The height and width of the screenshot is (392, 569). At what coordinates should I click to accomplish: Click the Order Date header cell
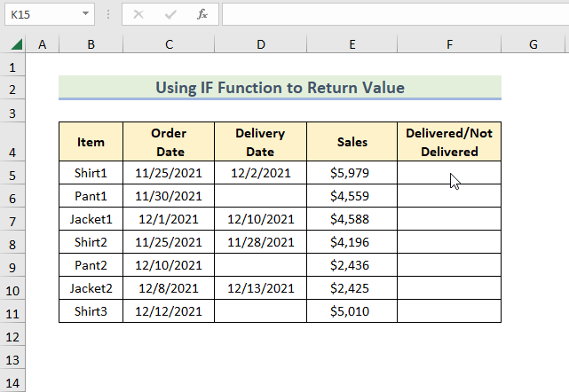pos(169,142)
